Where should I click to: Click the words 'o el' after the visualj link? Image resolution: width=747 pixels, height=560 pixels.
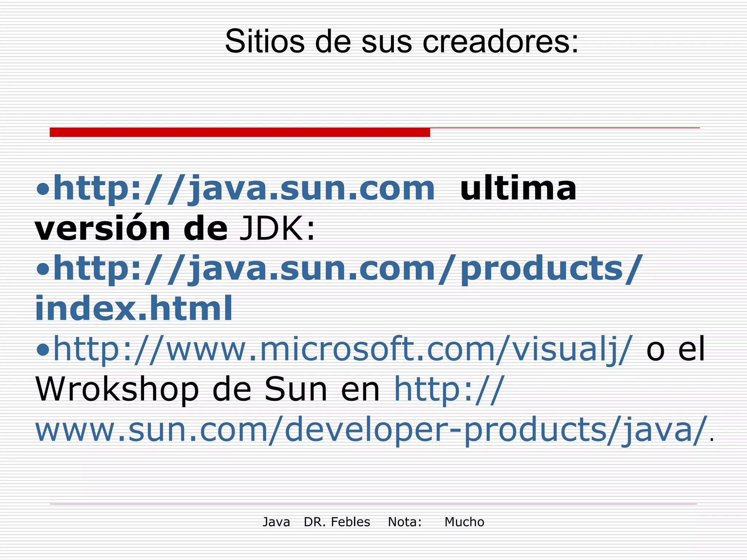(x=676, y=349)
